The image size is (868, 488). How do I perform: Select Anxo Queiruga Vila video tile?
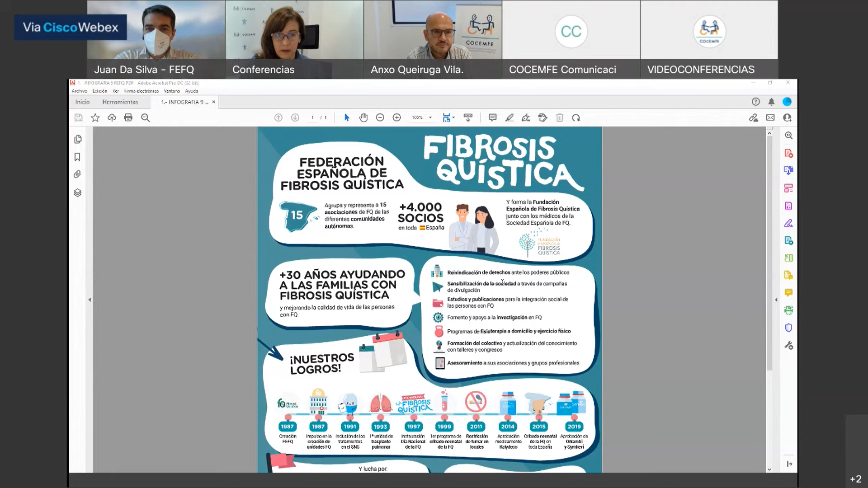click(433, 39)
